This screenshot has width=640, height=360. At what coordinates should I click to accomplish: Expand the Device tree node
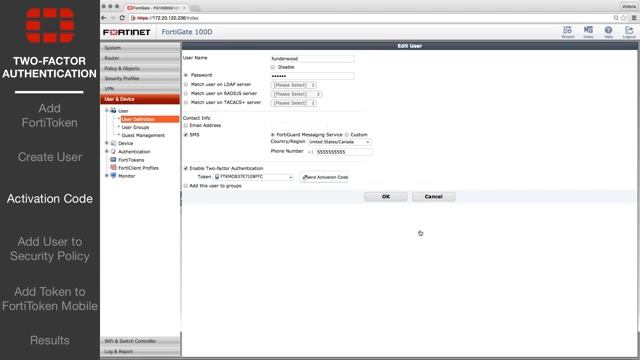[107, 143]
